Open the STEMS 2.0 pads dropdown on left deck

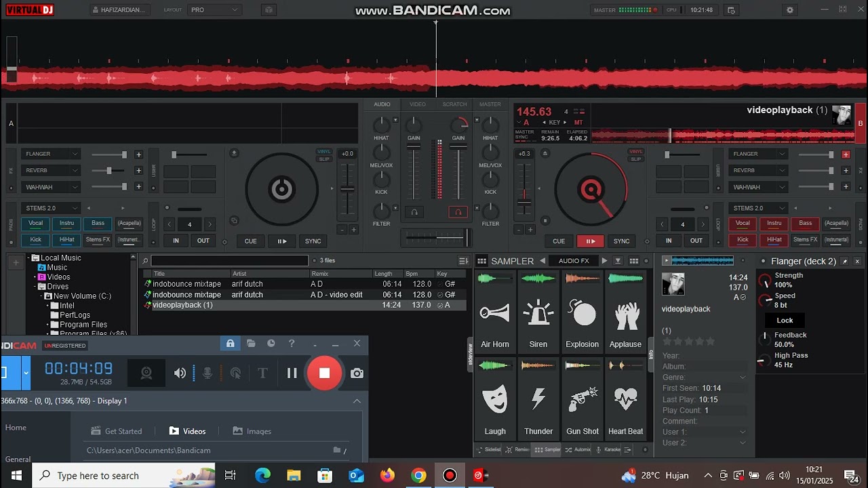pyautogui.click(x=51, y=208)
